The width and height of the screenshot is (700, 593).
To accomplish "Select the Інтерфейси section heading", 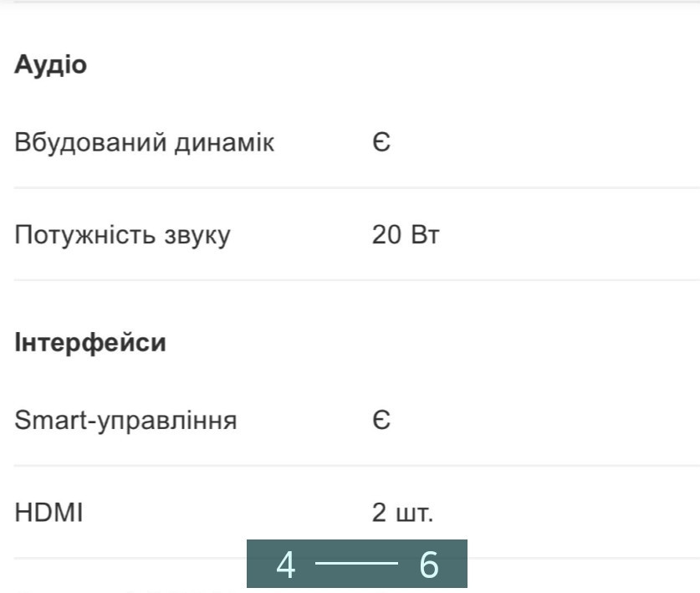I will tap(87, 341).
